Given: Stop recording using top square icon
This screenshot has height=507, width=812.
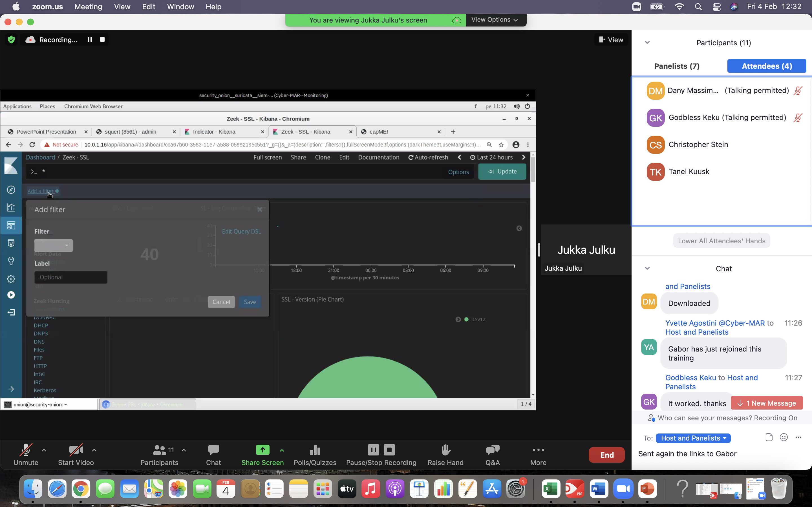Looking at the screenshot, I should tap(102, 39).
